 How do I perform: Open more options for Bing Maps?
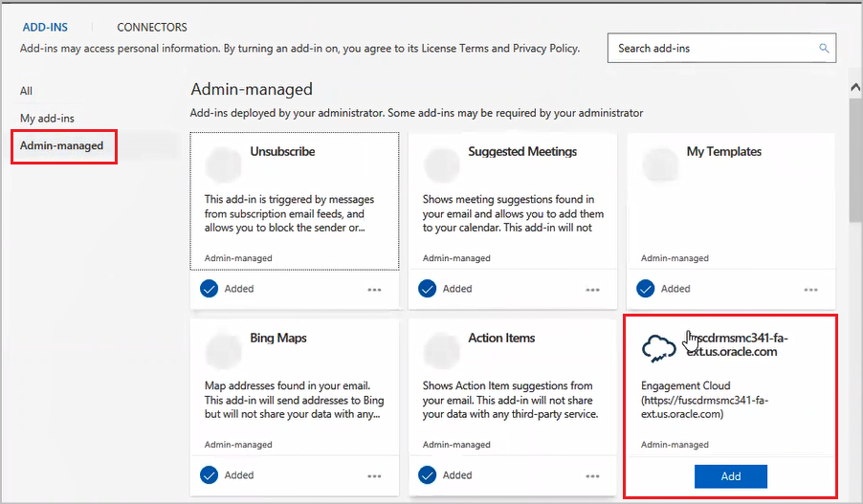[374, 476]
